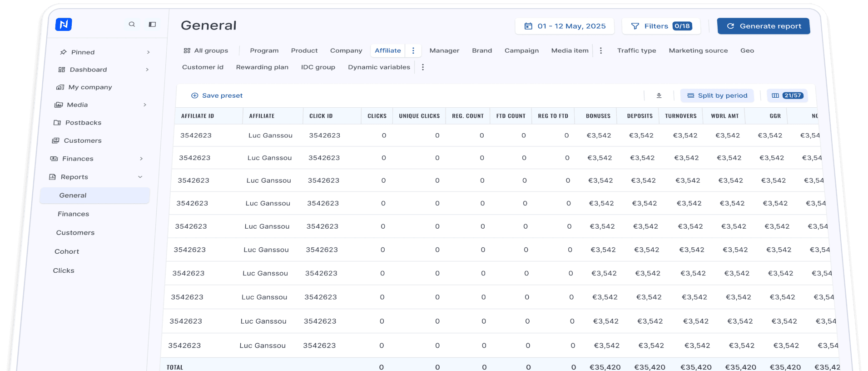Expand the Finances sidebar submenu arrow
This screenshot has height=371, width=868.
pyautogui.click(x=141, y=159)
